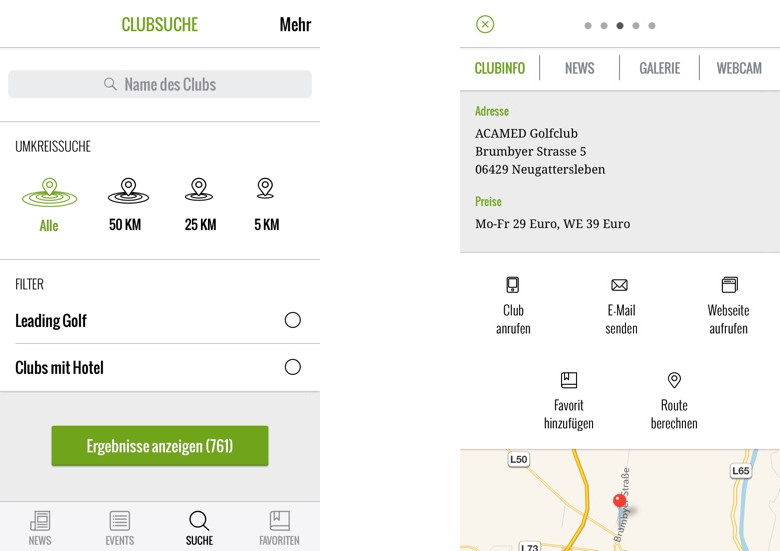Choose the 25 KM search radius
This screenshot has height=551, width=780.
coord(199,190)
